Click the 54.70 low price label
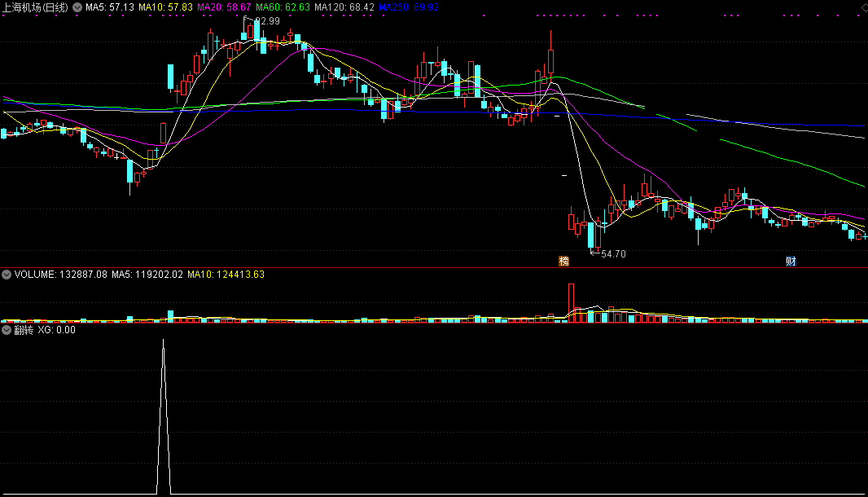Viewport: 868px width, 497px height. point(613,254)
